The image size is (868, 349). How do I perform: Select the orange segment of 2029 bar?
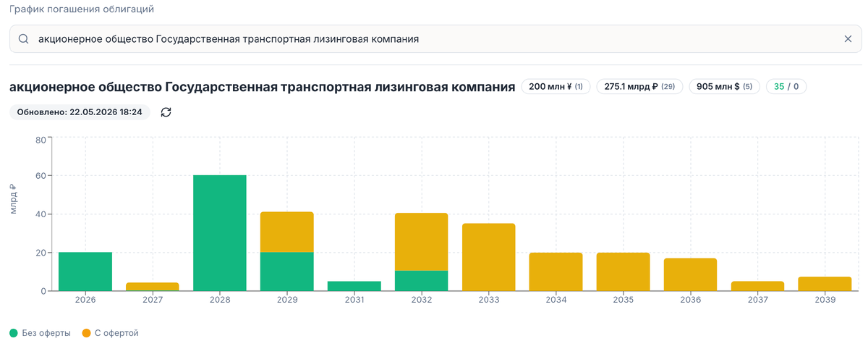(x=287, y=232)
